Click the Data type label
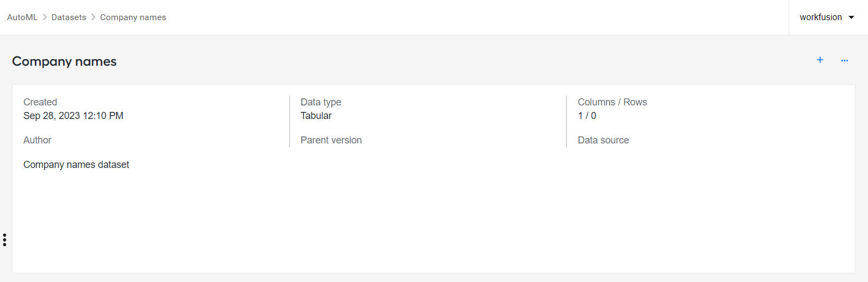The width and height of the screenshot is (868, 282). [x=321, y=102]
